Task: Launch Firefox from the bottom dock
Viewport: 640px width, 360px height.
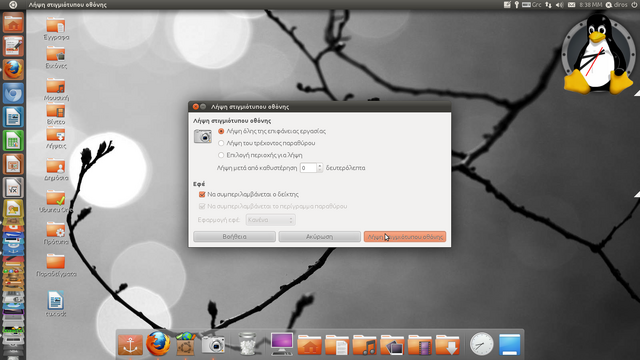Action: (x=158, y=344)
